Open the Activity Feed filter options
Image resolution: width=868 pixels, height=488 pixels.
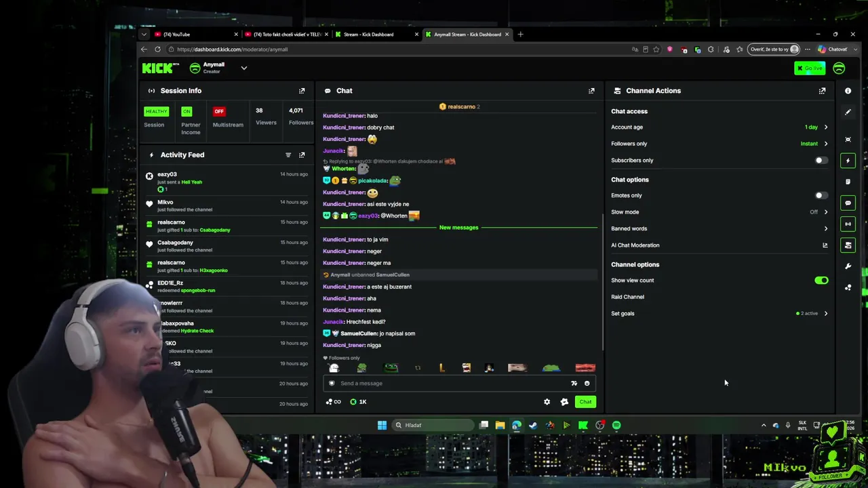(x=288, y=155)
